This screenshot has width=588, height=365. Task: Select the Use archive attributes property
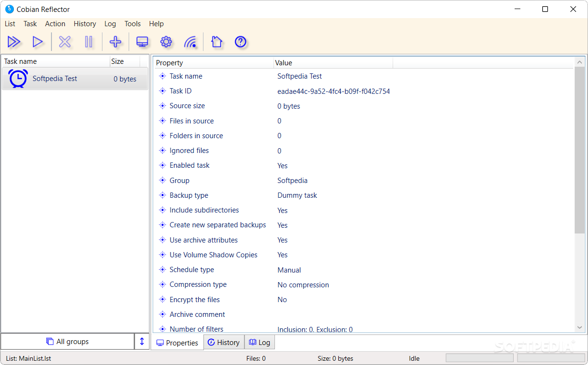pos(204,240)
